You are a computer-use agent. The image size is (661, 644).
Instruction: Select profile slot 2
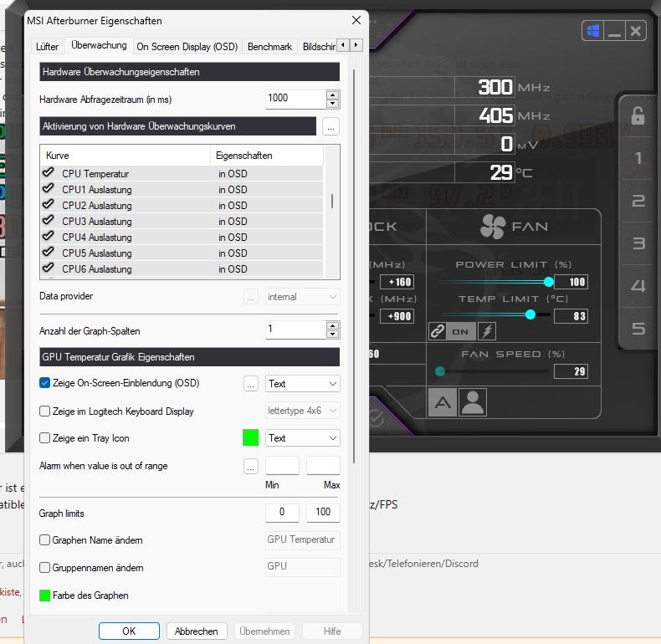pos(638,201)
